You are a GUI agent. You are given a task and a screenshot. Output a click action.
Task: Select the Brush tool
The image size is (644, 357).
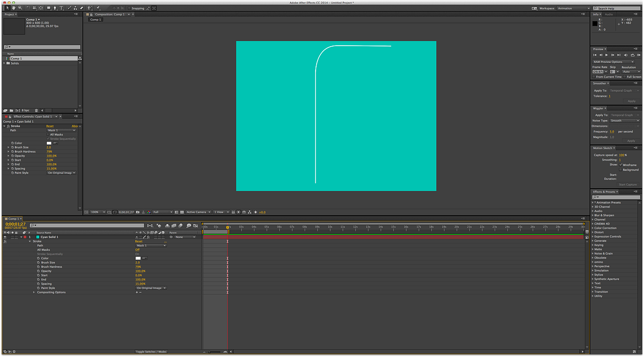(x=69, y=8)
